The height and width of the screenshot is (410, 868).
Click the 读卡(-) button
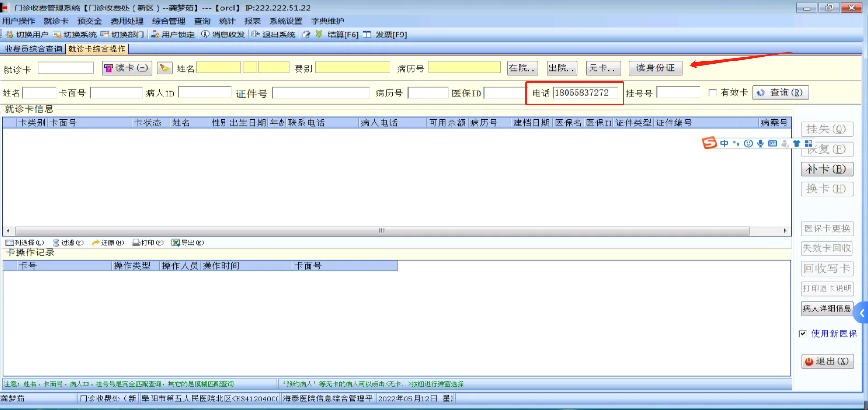coord(127,68)
